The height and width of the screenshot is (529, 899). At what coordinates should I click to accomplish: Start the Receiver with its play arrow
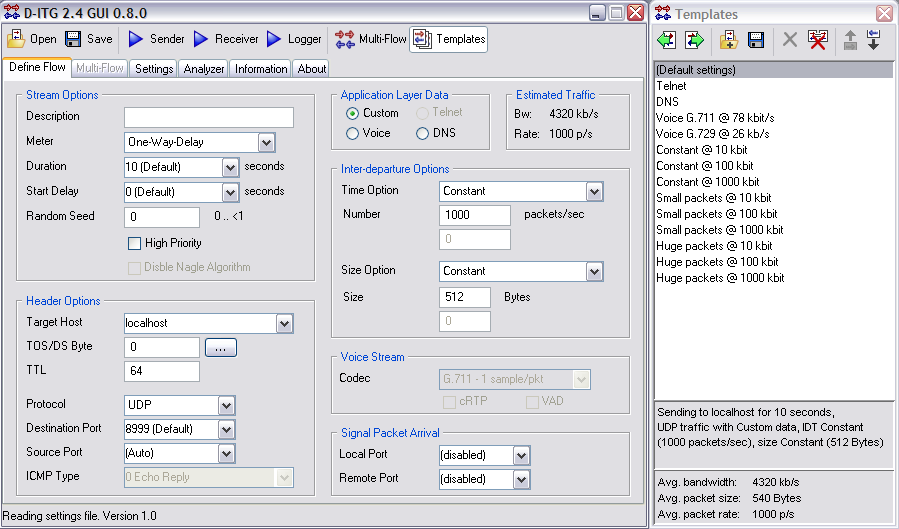point(201,39)
